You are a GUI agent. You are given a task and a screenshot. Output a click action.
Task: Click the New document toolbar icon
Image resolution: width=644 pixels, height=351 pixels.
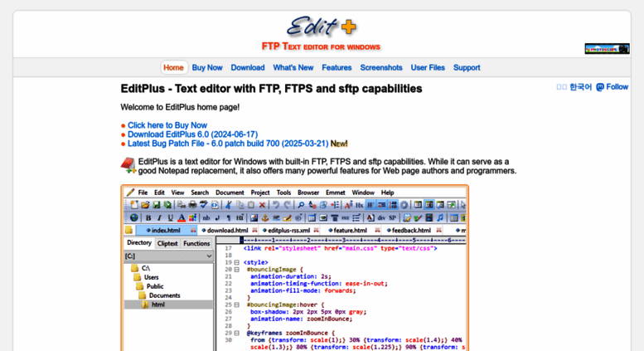pyautogui.click(x=134, y=205)
